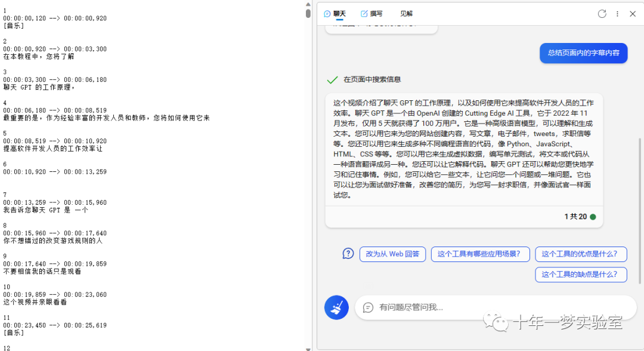Viewport: 644px width, 351px height.
Task: Click the 1 共 20 response counter
Action: (575, 217)
